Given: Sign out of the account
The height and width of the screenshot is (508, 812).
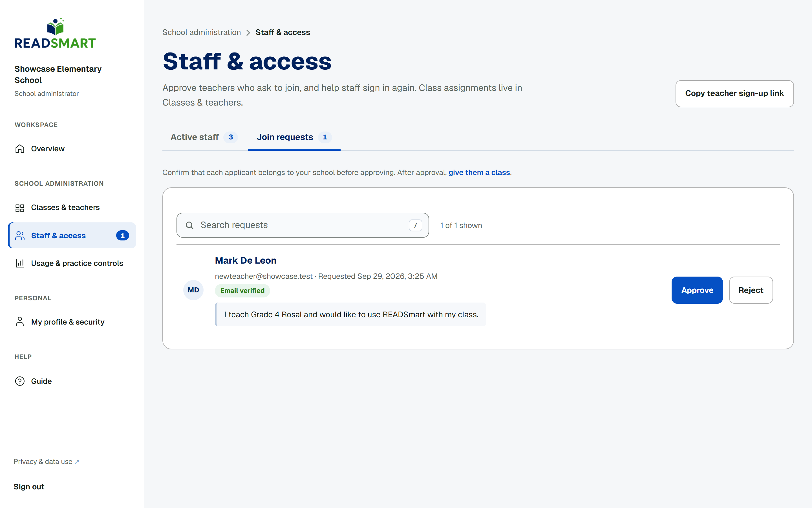Looking at the screenshot, I should tap(29, 487).
